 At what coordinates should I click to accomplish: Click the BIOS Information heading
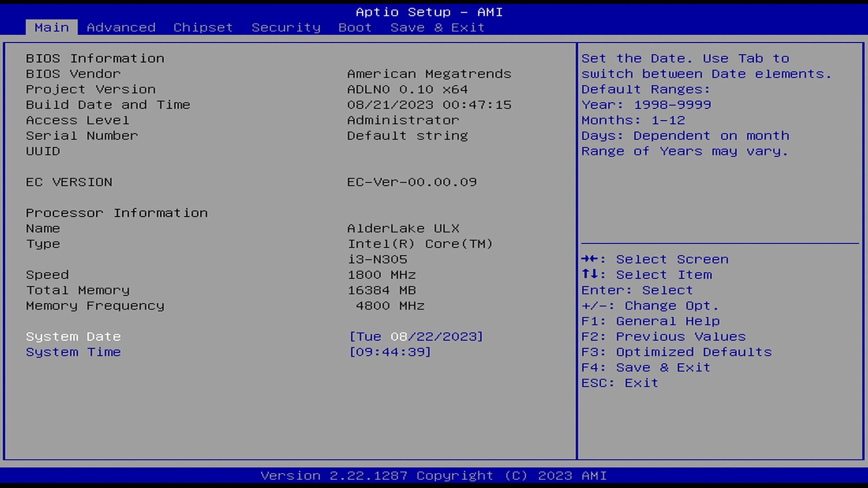point(95,58)
